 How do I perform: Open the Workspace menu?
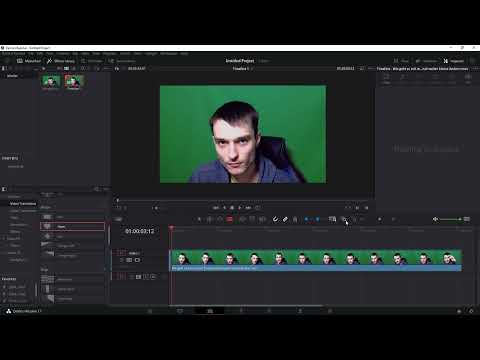169,53
